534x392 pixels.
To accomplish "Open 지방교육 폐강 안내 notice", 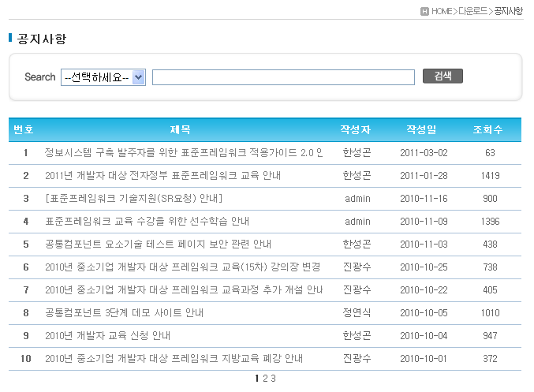I will (x=174, y=359).
